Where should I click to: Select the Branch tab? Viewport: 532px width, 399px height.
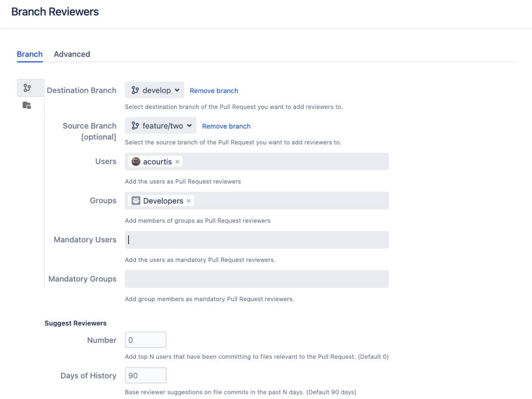coord(30,54)
